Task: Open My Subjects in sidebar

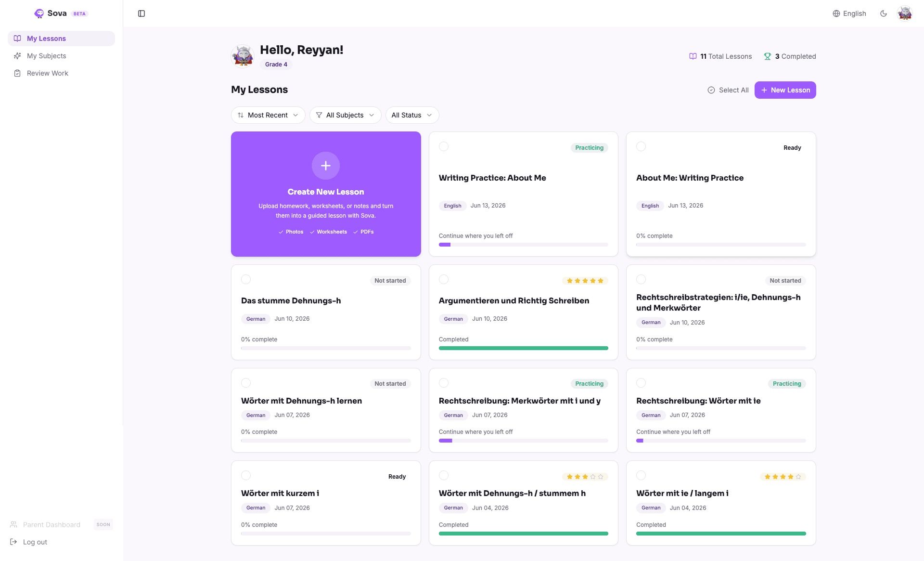Action: (61, 56)
